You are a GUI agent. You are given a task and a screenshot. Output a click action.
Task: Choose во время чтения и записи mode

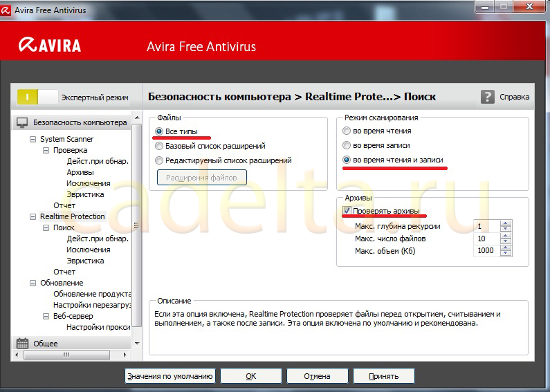click(347, 160)
